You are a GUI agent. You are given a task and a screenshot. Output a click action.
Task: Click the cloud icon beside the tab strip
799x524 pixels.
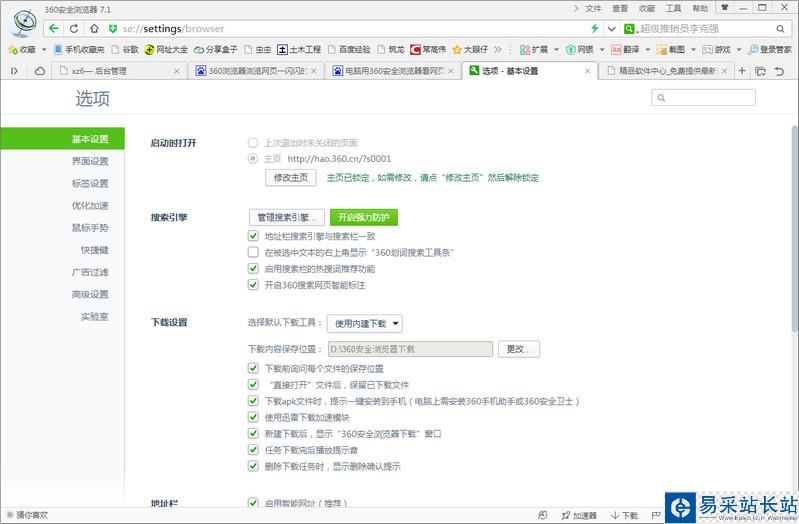point(40,71)
